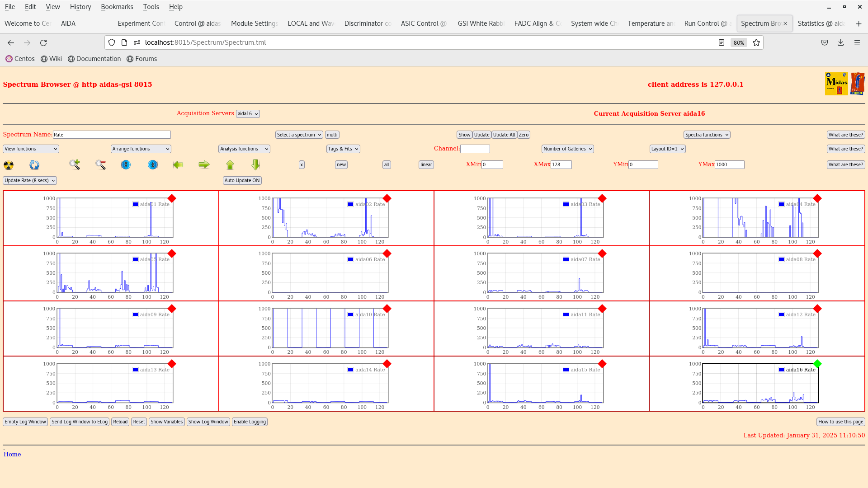
Task: Open the Bookmarks menu
Action: tap(117, 7)
